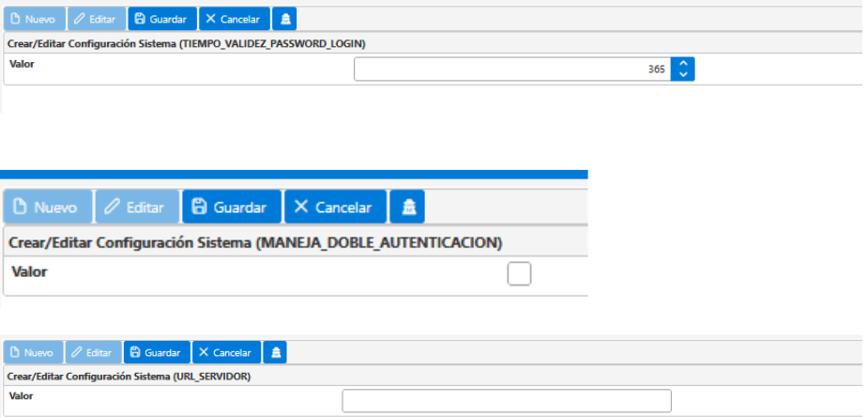The height and width of the screenshot is (417, 868).
Task: Click the audit icon in the URL_SERVIDOR toolbar
Action: 275,352
